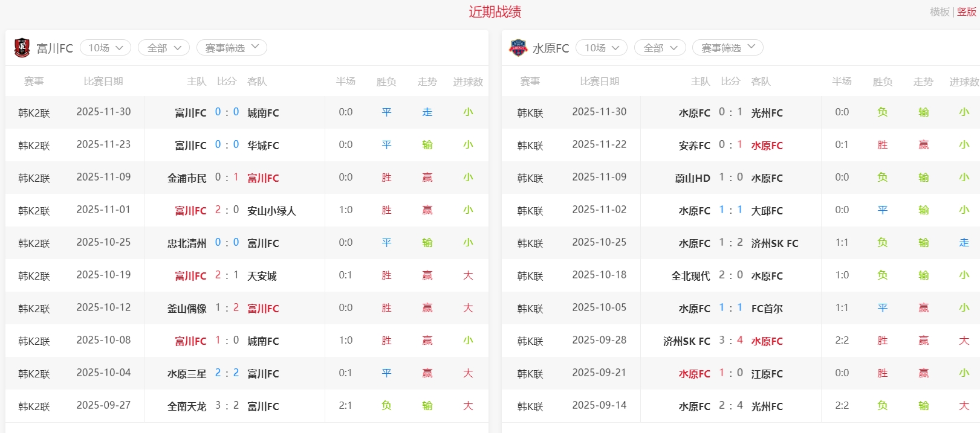Expand 富川FC's 全部 filter dropdown
The image size is (980, 433).
(x=164, y=48)
